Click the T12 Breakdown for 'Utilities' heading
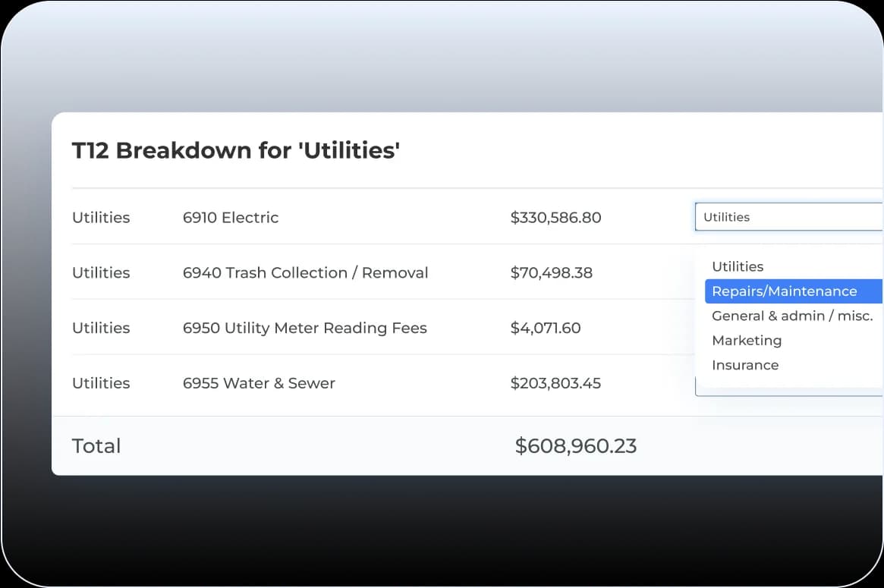The width and height of the screenshot is (884, 588). [236, 150]
